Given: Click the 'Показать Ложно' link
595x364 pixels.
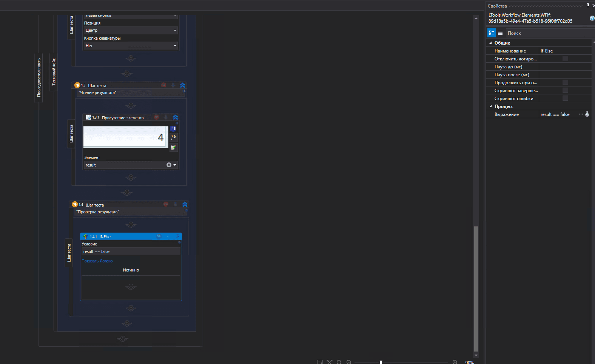Looking at the screenshot, I should (x=97, y=261).
